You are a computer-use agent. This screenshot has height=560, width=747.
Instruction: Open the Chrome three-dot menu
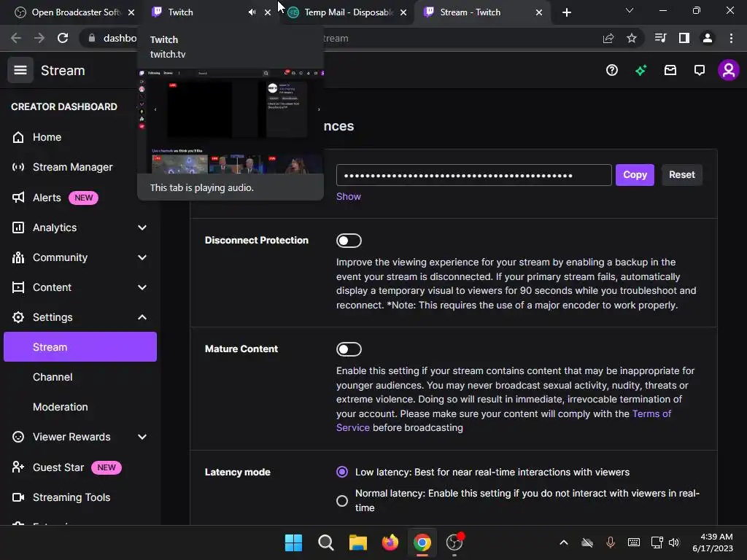(731, 38)
